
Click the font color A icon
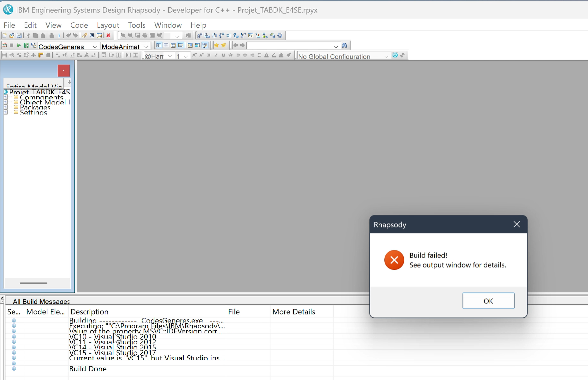(x=267, y=55)
